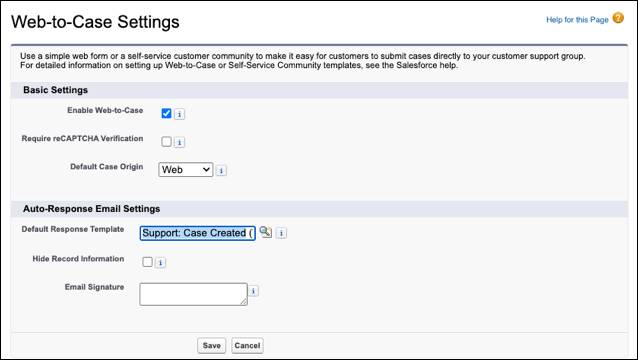Screen dimensions: 638x360
Task: Save the Web-to-Case settings
Action: coord(212,345)
